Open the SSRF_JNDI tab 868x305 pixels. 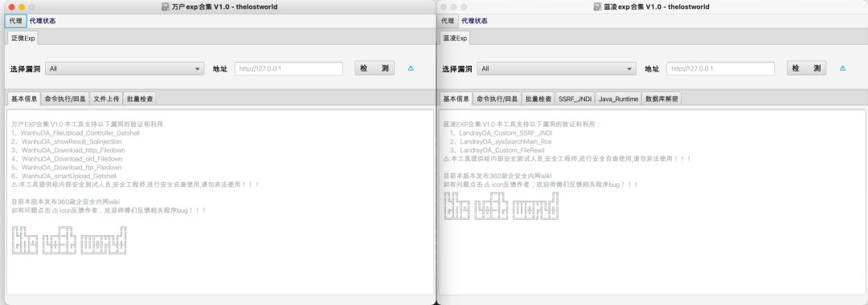point(575,99)
